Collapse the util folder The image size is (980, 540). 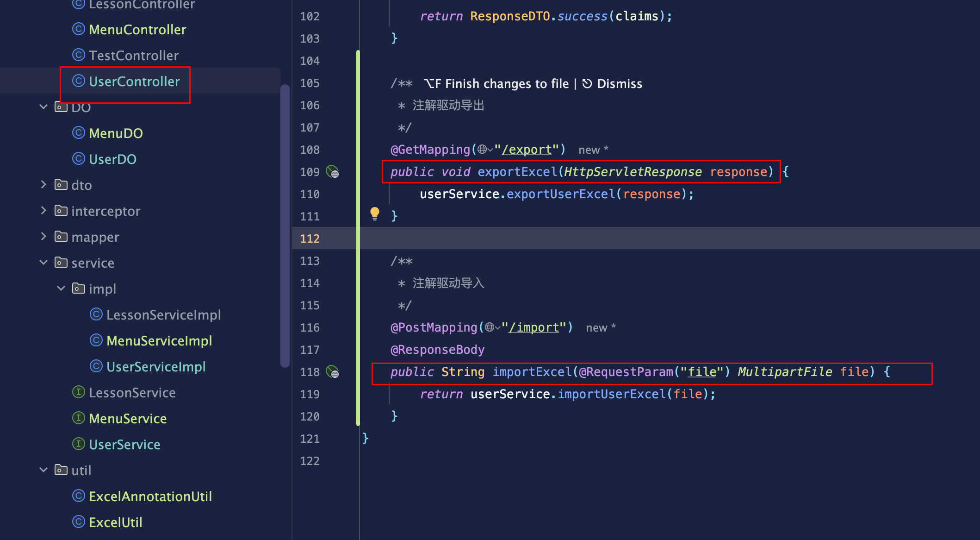(43, 470)
